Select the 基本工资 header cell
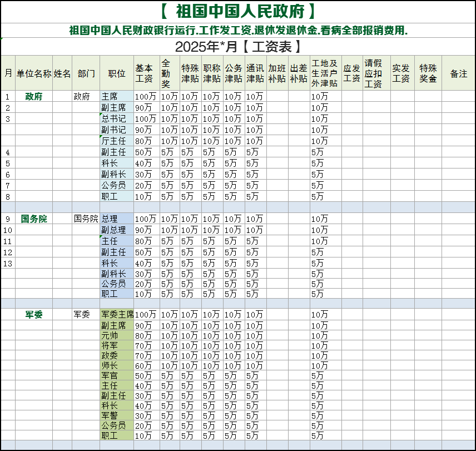The width and height of the screenshot is (476, 451). [147, 73]
